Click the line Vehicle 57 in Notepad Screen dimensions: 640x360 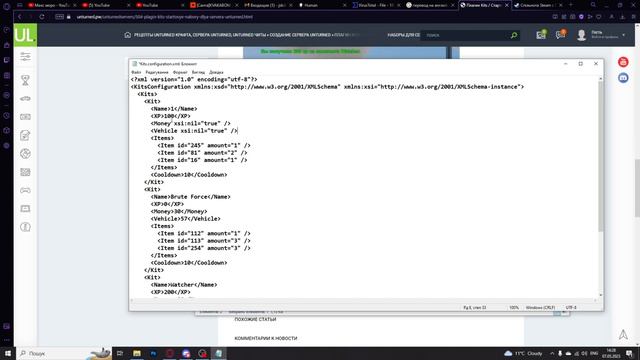(x=185, y=219)
